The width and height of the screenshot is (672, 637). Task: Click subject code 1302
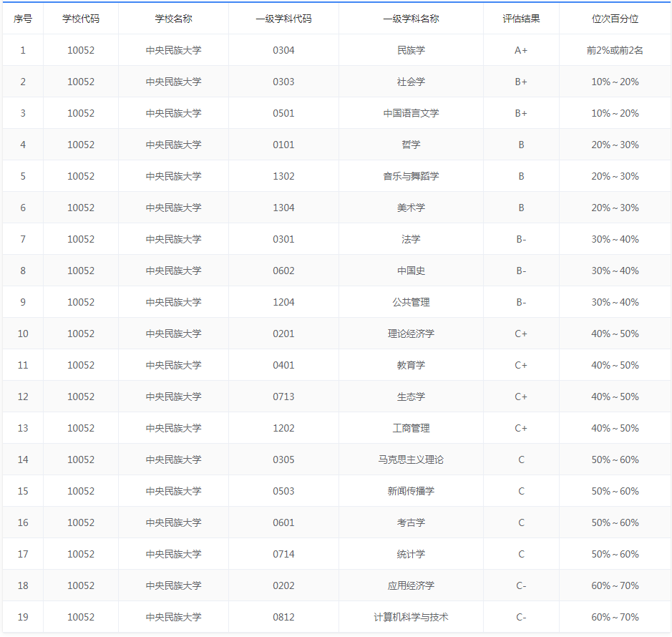(283, 176)
